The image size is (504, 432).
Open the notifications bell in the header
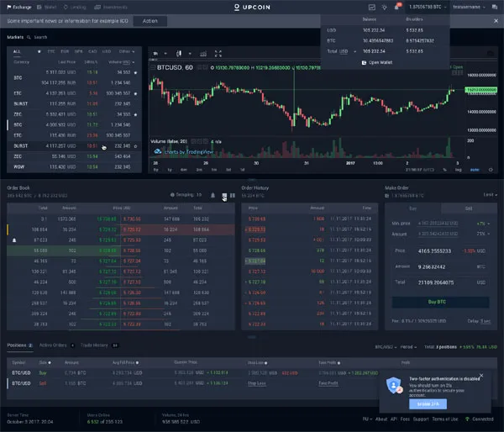coord(397,7)
